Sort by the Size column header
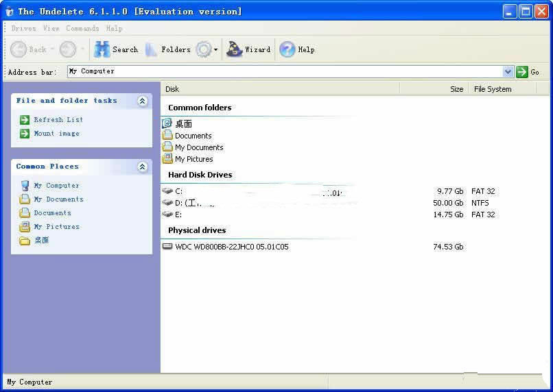Viewport: 553px width, 392px height. tap(456, 89)
